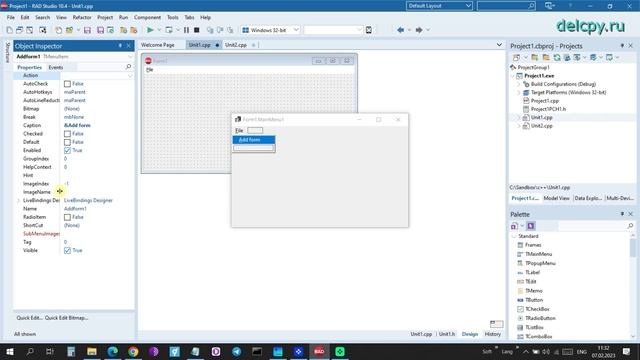Click the Pause toolbar button
Image resolution: width=640 pixels, height=360 pixels.
[x=186, y=30]
